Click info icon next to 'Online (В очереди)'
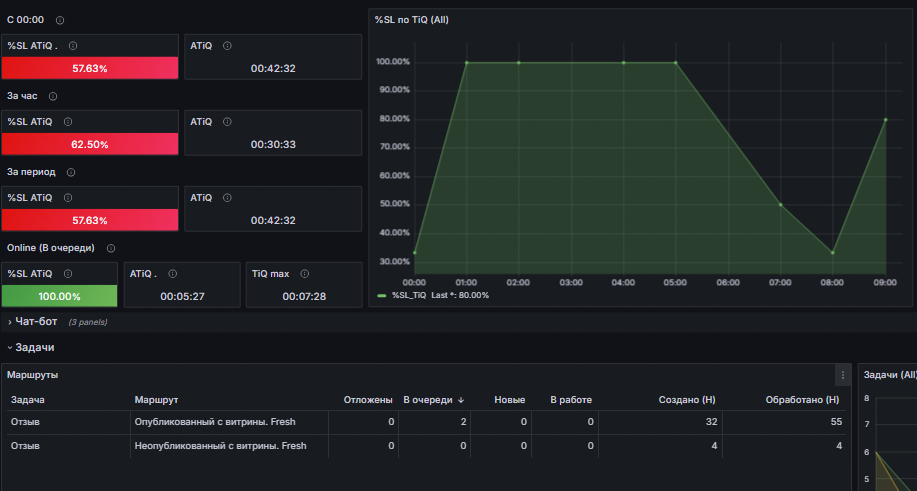The width and height of the screenshot is (917, 491). [111, 248]
